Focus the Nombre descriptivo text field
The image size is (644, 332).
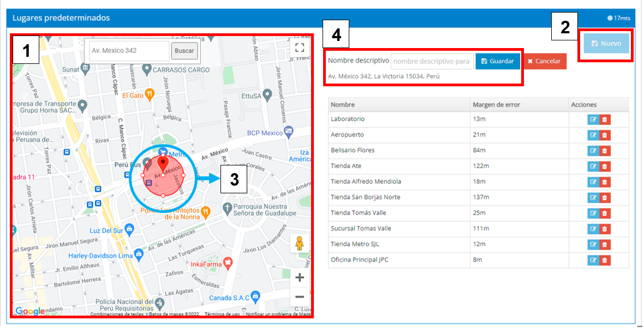[432, 61]
